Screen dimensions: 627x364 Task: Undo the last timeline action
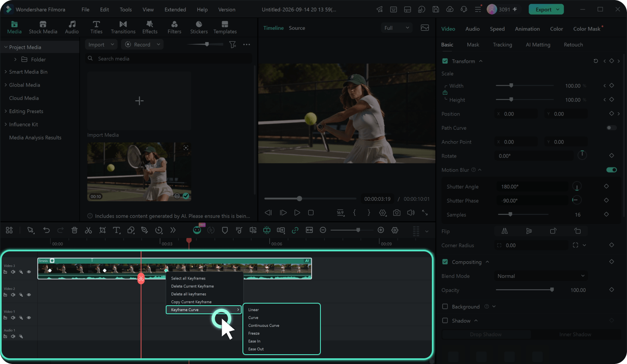[x=47, y=230]
